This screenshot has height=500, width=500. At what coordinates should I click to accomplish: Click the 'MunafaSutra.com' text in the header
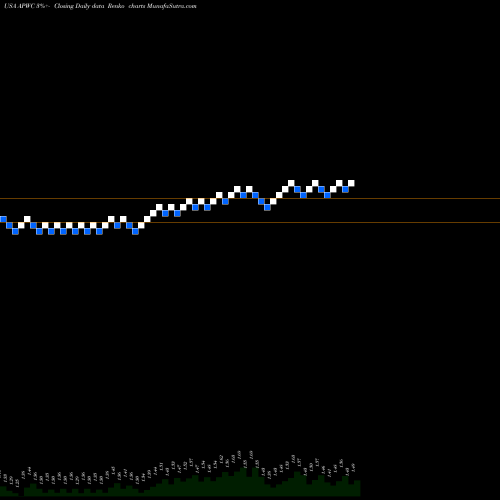[x=172, y=6]
